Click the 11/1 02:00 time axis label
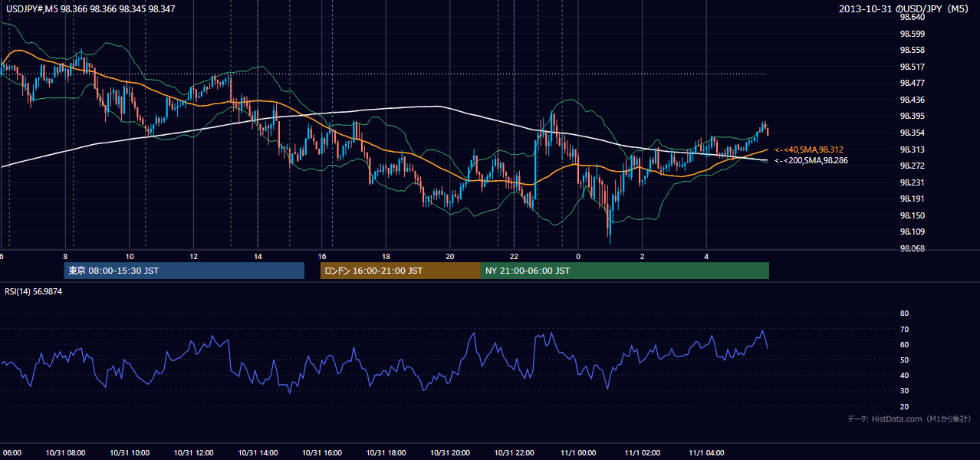Image resolution: width=980 pixels, height=460 pixels. click(643, 452)
